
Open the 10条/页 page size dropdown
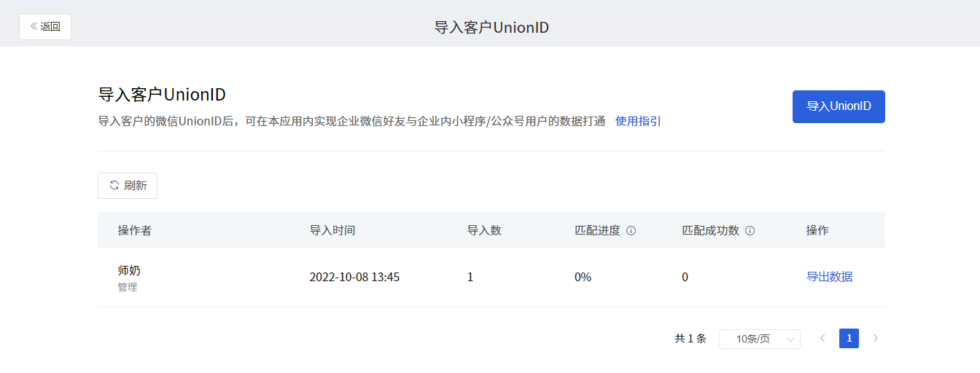pos(760,339)
